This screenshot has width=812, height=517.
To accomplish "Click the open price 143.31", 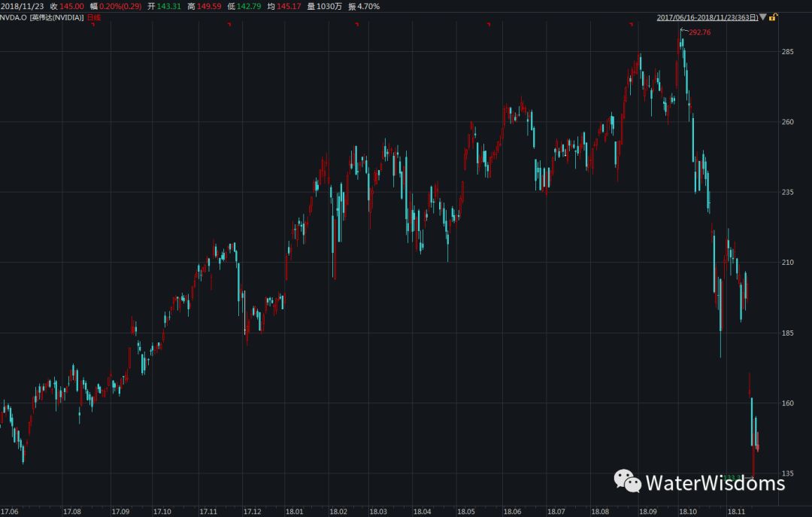I will pyautogui.click(x=169, y=6).
